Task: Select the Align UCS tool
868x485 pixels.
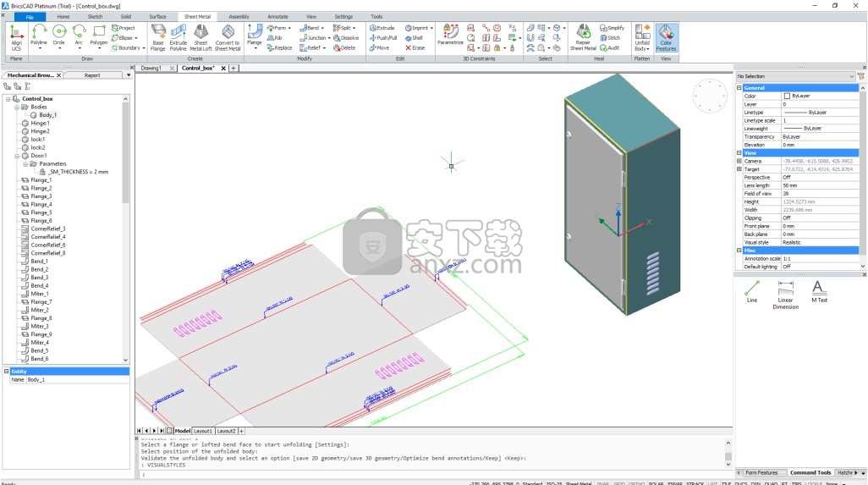Action: point(16,37)
